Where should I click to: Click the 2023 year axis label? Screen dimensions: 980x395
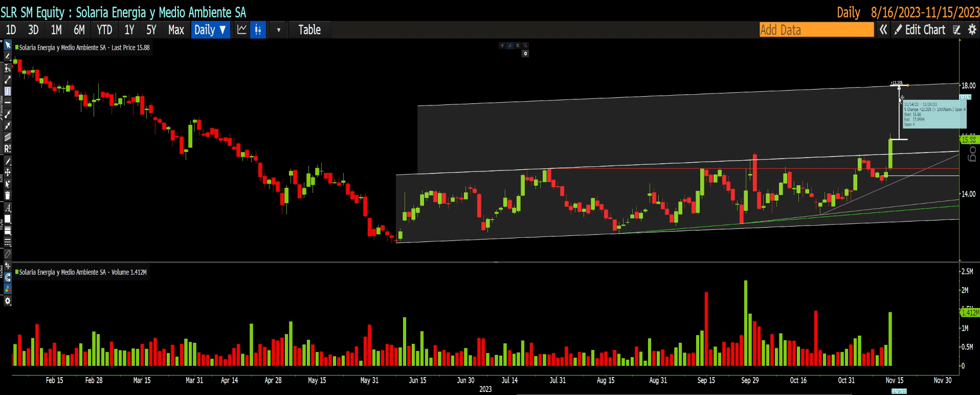(485, 389)
